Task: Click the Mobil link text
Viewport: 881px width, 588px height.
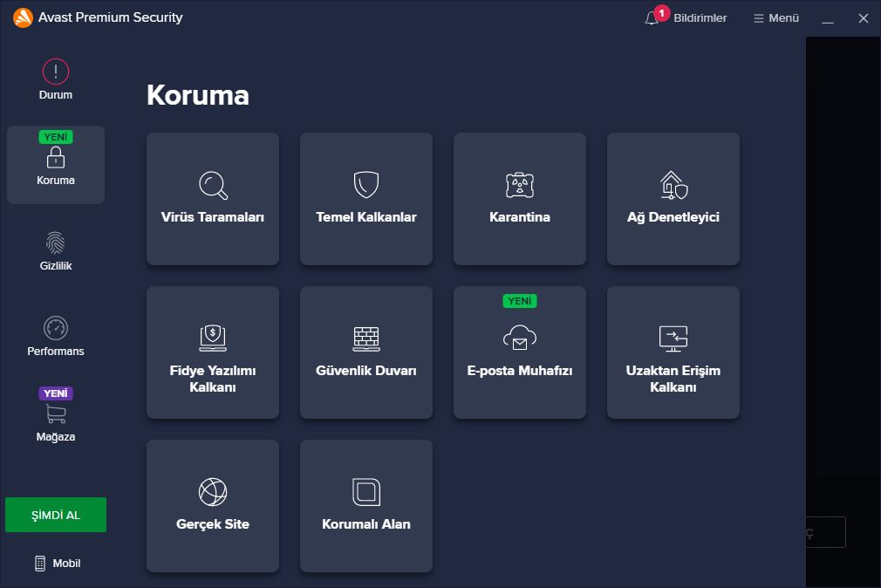Action: (66, 564)
